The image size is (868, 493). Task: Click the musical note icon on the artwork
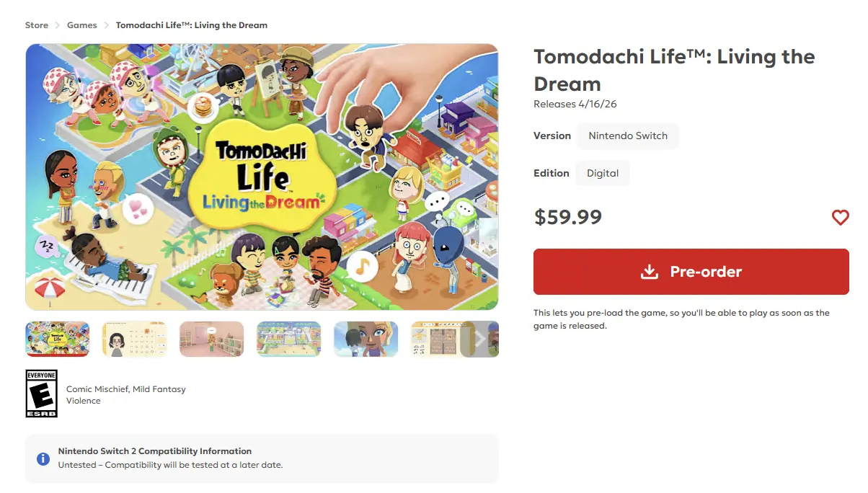pyautogui.click(x=362, y=267)
